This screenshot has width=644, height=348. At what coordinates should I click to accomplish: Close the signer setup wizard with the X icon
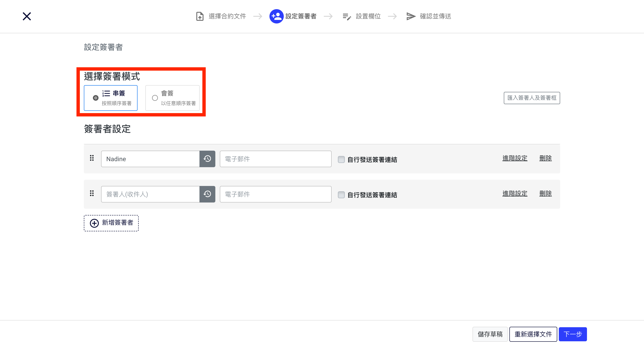pos(27,16)
